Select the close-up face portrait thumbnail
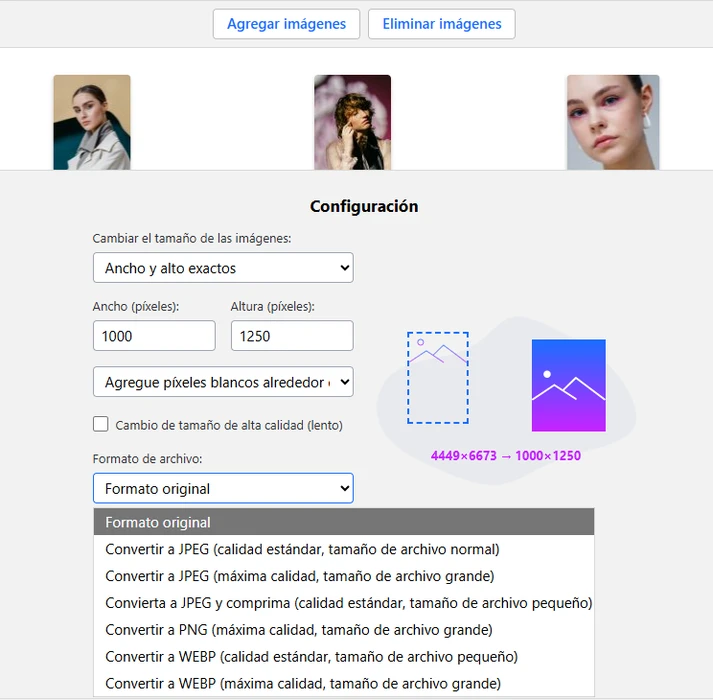Image resolution: width=713 pixels, height=700 pixels. 613,122
